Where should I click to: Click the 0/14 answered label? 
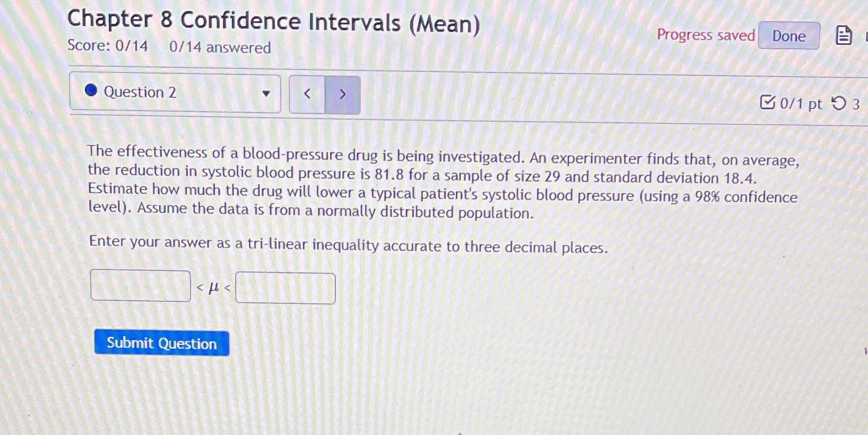(219, 48)
